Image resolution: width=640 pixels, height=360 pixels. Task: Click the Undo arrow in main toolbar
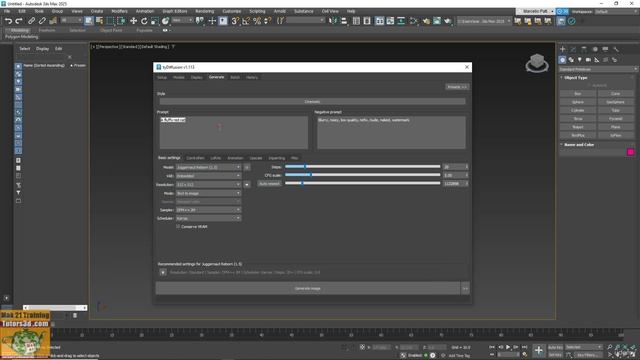(8, 21)
